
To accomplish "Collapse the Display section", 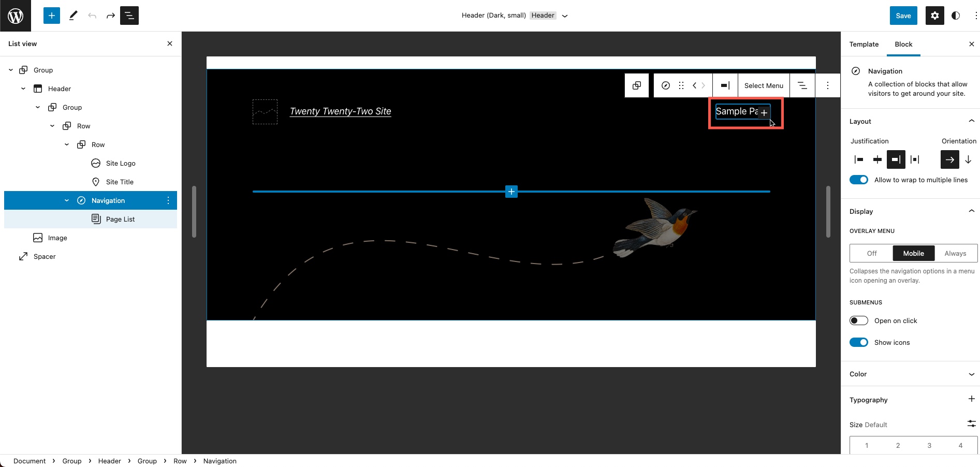I will tap(971, 211).
